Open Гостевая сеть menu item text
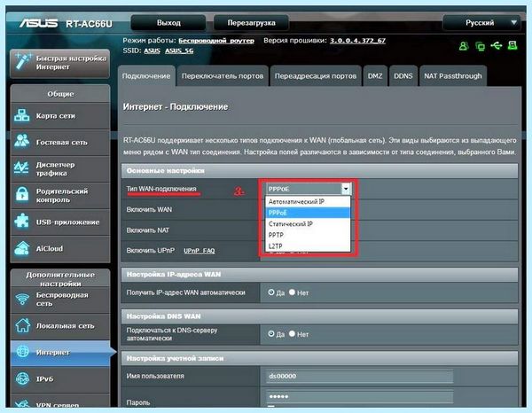 click(x=62, y=143)
